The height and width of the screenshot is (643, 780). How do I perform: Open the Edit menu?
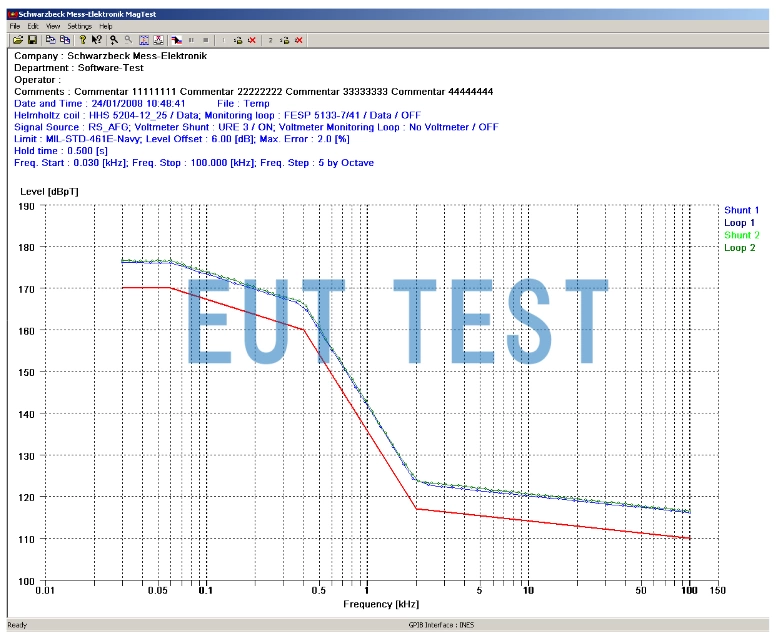pos(33,26)
